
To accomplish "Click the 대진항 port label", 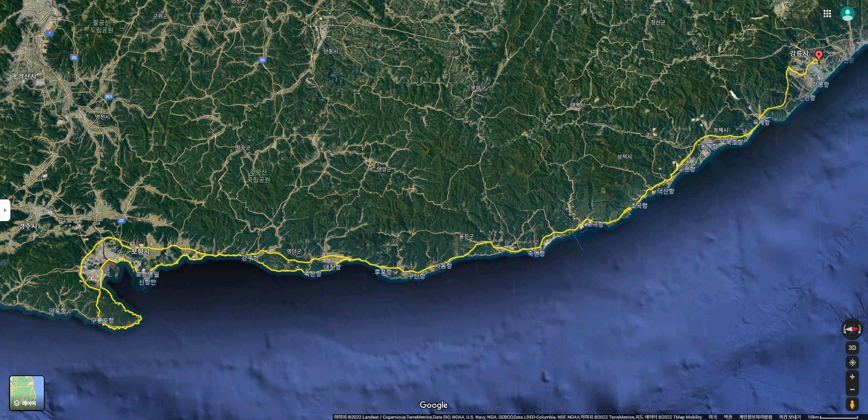I will click(x=332, y=267).
